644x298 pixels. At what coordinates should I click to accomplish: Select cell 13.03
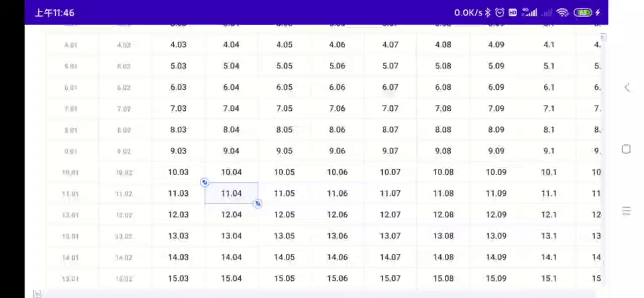tap(179, 236)
